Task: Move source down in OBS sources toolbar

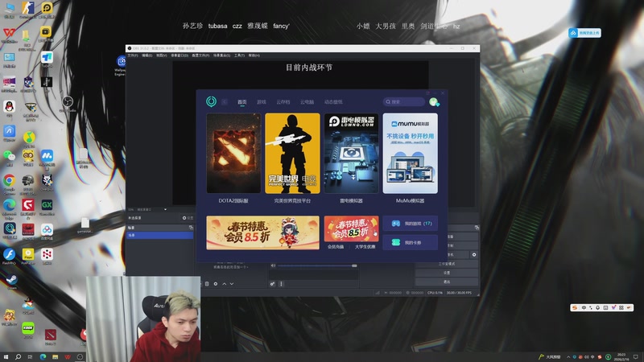Action: 232,284
